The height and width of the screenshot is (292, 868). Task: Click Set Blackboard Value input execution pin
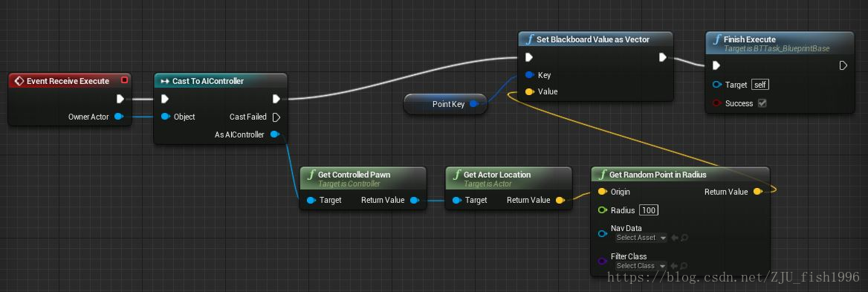(x=528, y=57)
